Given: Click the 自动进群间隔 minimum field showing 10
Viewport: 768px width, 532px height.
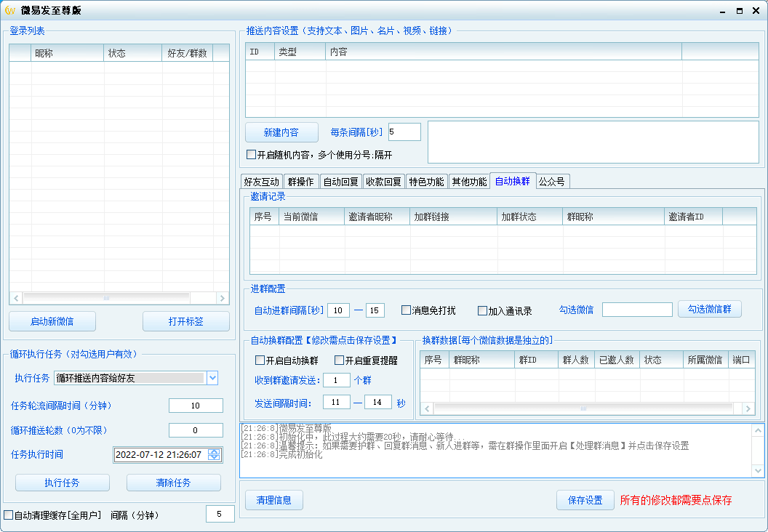Looking at the screenshot, I should [338, 310].
